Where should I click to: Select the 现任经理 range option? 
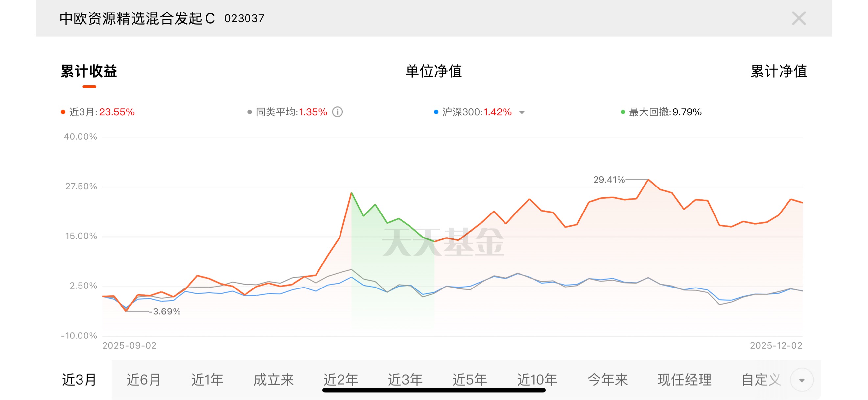684,380
